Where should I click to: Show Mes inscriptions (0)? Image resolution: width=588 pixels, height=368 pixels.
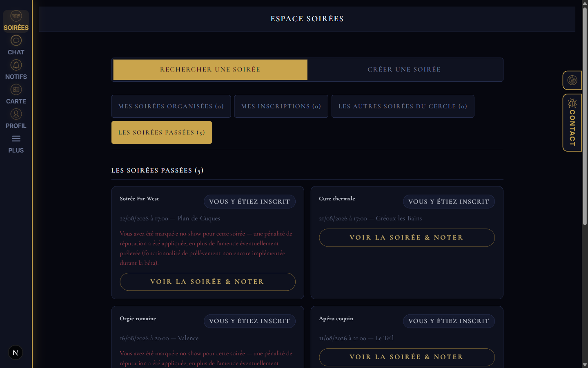[x=281, y=106]
